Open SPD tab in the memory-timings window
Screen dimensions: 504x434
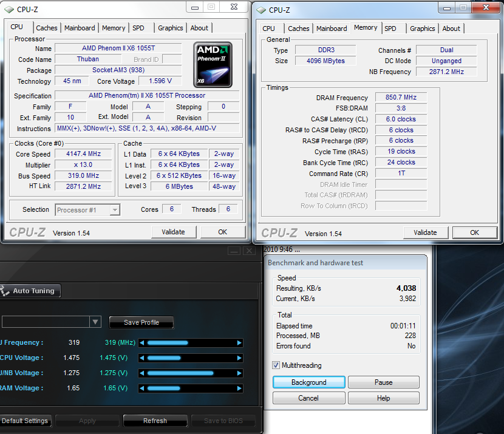pos(390,29)
